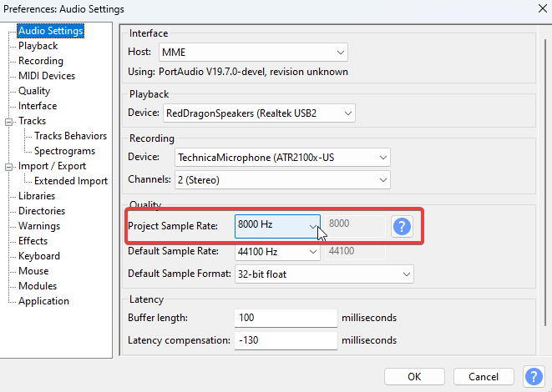Click the OK button
Screen dimensions: 552x392
point(414,376)
